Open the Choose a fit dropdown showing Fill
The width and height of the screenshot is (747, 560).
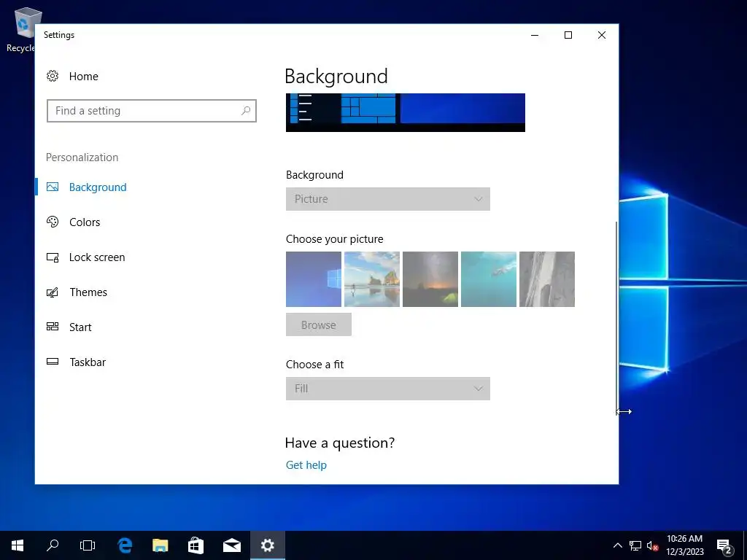tap(388, 389)
